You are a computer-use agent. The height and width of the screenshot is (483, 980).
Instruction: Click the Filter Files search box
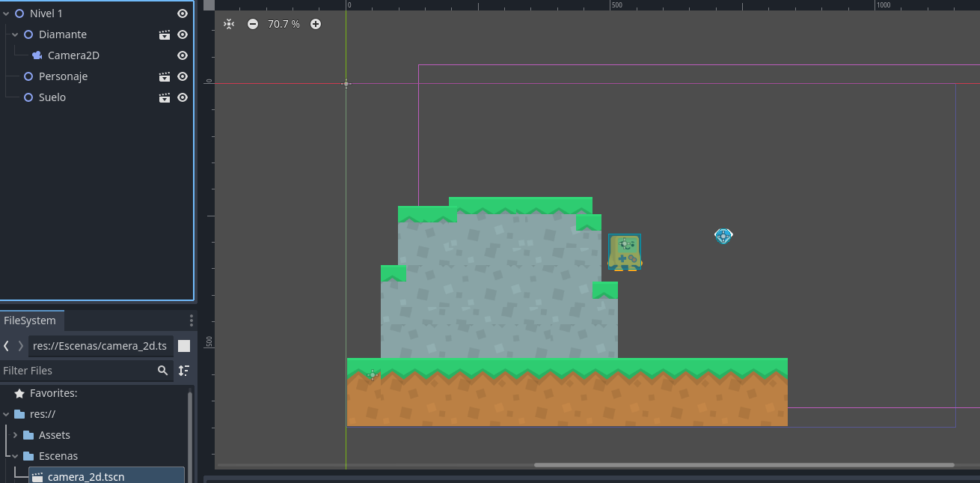[86, 371]
